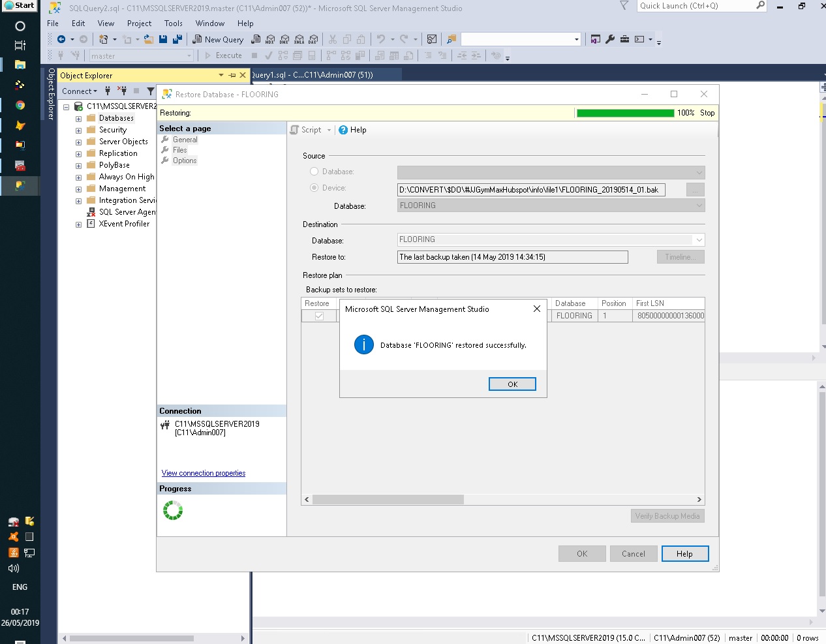Image resolution: width=826 pixels, height=644 pixels.
Task: Open the Toolbox icon in toolbar
Action: 624,40
